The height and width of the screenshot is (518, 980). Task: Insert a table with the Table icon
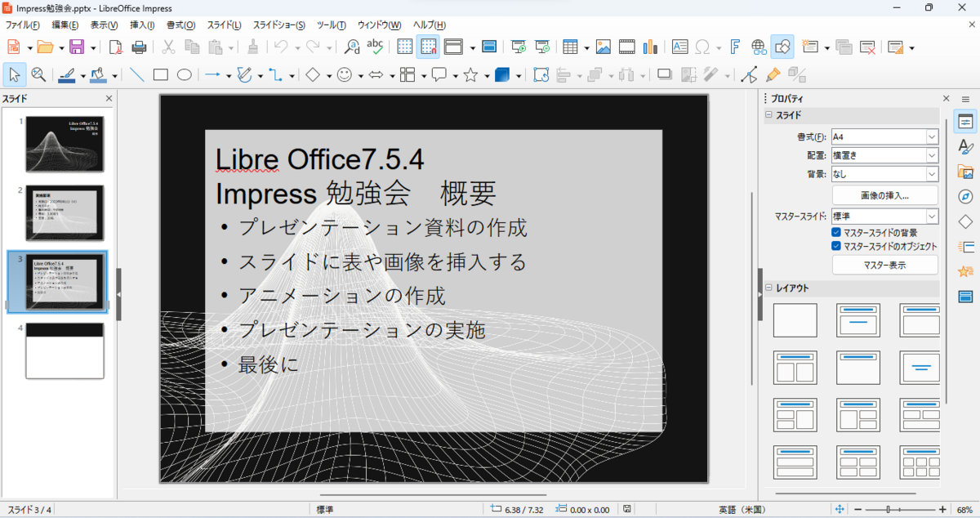pyautogui.click(x=570, y=47)
